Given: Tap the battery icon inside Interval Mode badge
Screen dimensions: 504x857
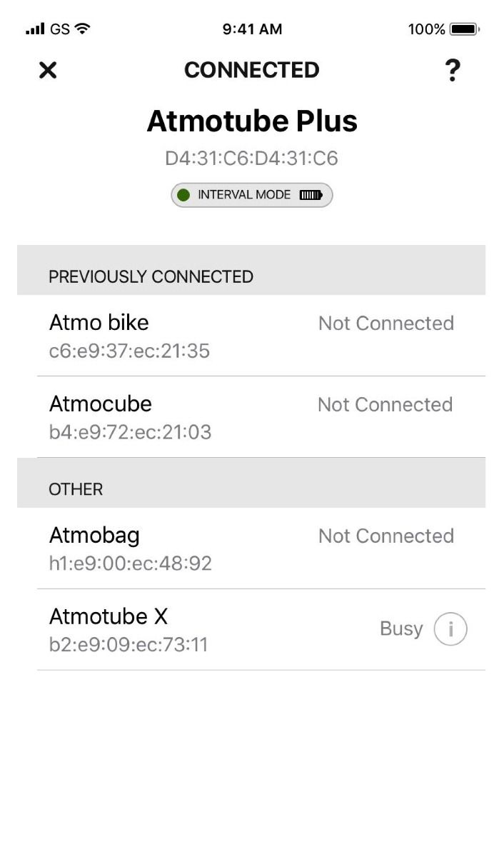Looking at the screenshot, I should [314, 194].
